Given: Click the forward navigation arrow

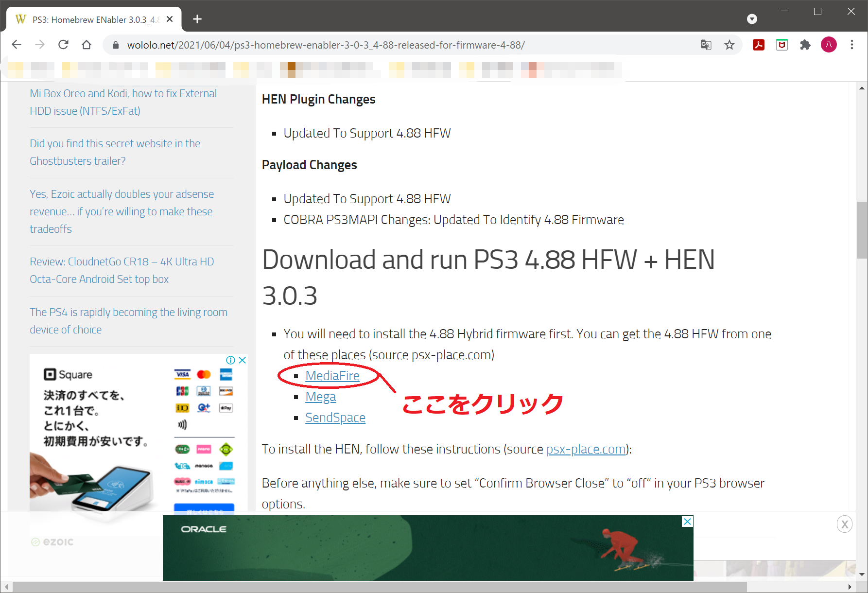Looking at the screenshot, I should coord(40,45).
